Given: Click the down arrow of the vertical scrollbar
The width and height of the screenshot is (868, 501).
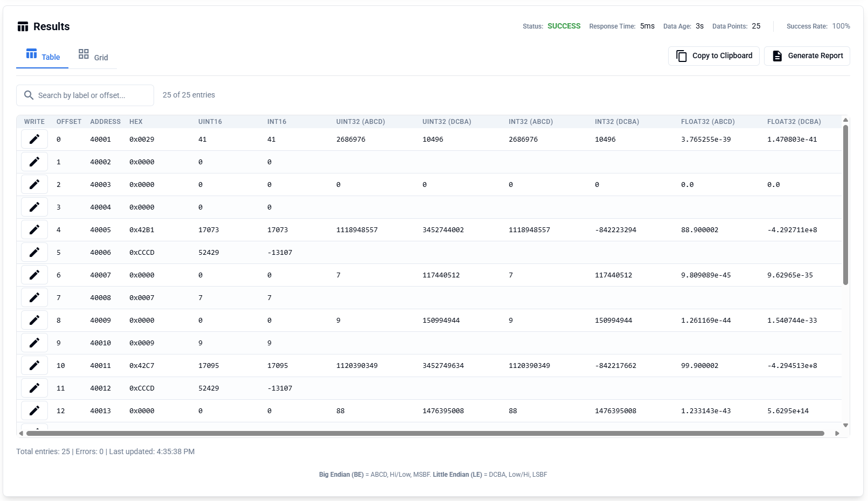Looking at the screenshot, I should click(845, 425).
